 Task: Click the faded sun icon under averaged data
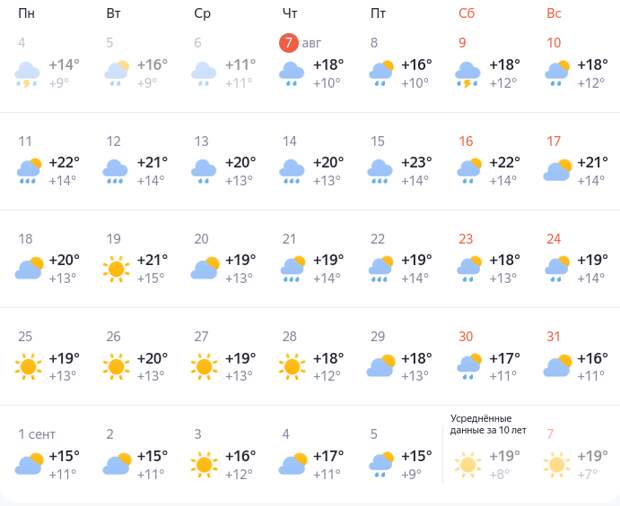(x=468, y=465)
